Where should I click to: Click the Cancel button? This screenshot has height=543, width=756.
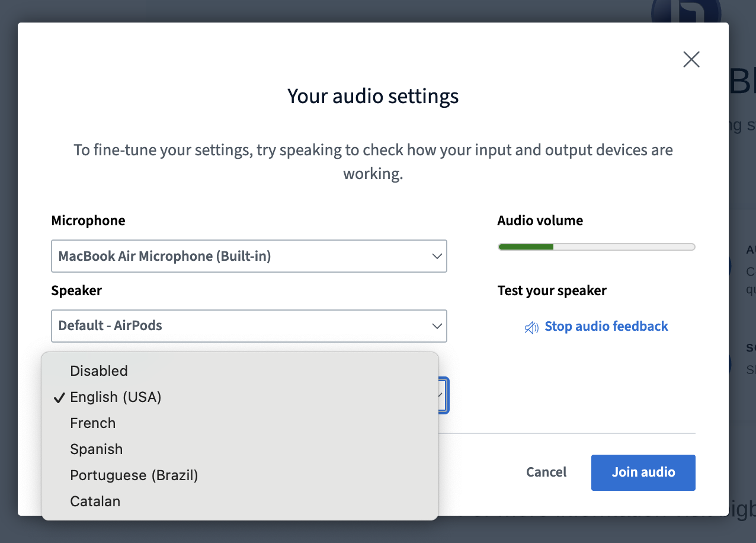point(546,472)
